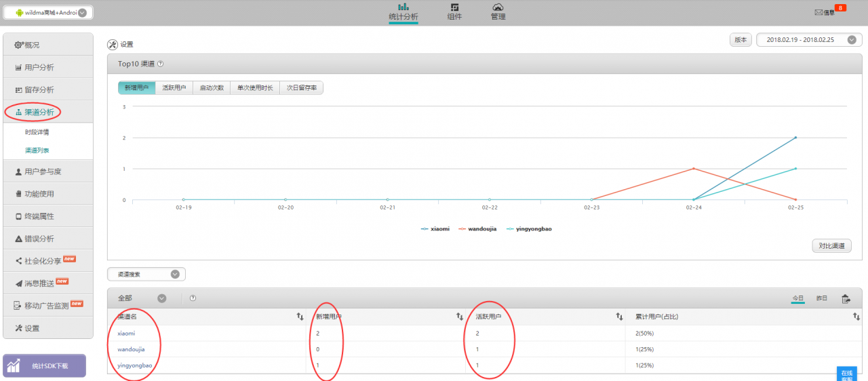868x381 pixels.
Task: Sort by 活跃用户 column arrows
Action: [x=619, y=317]
